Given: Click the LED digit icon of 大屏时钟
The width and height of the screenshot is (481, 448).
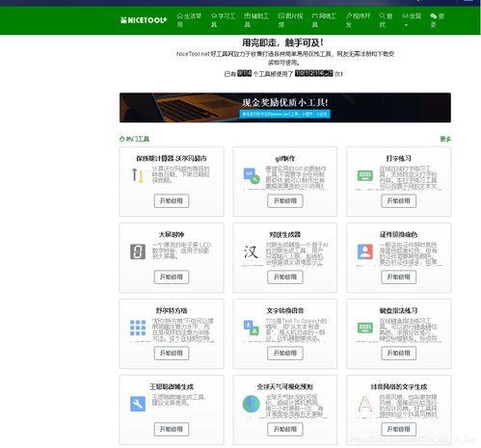Looking at the screenshot, I should pos(138,251).
